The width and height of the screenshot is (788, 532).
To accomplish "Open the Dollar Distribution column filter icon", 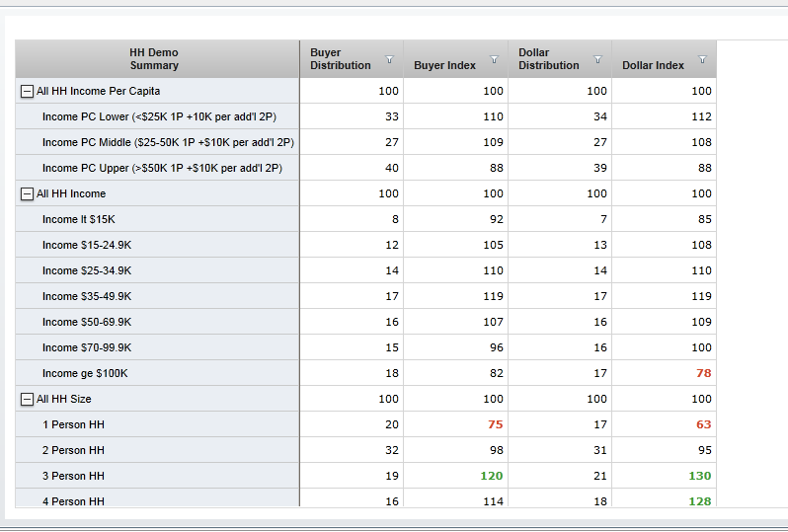I will coord(597,59).
